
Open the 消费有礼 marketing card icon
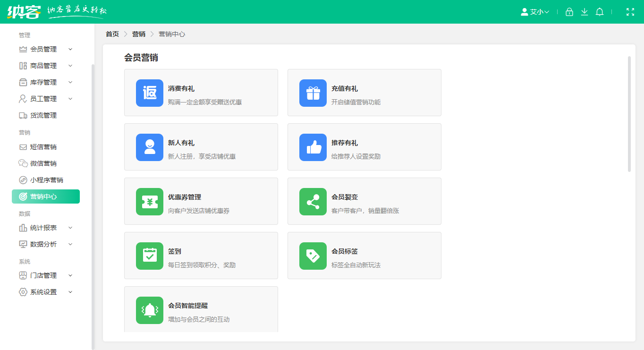(150, 93)
